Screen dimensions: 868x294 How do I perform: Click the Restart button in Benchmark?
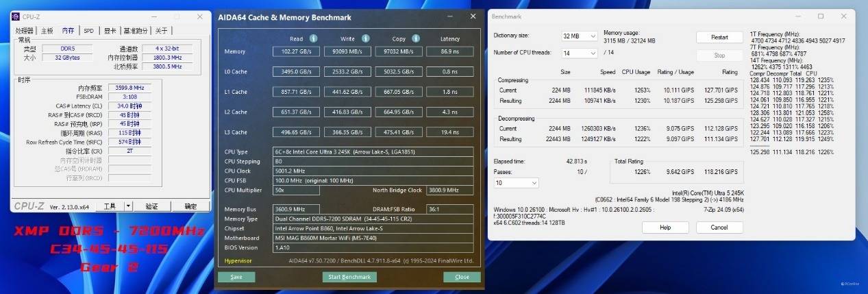coord(719,37)
